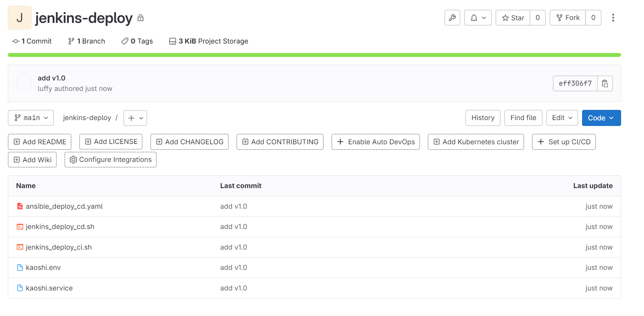Viewport: 644px width, 316px height.
Task: Open the 'add v1.0' commit title link
Action: [51, 78]
